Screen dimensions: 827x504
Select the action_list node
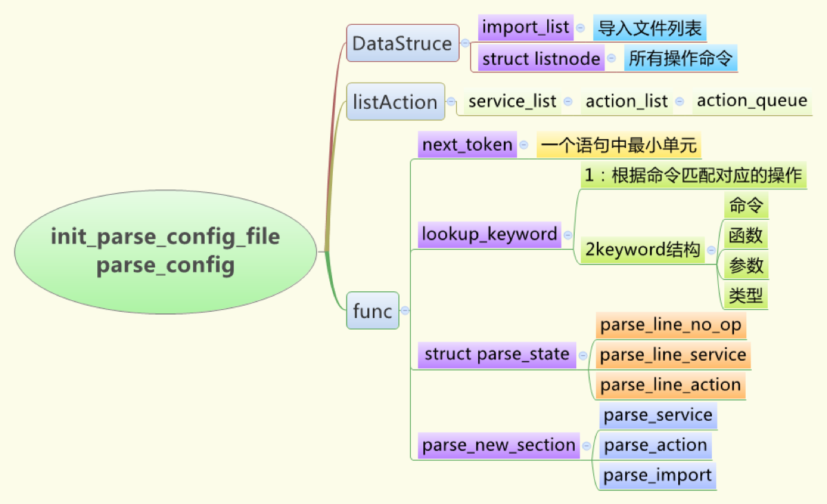click(x=626, y=101)
